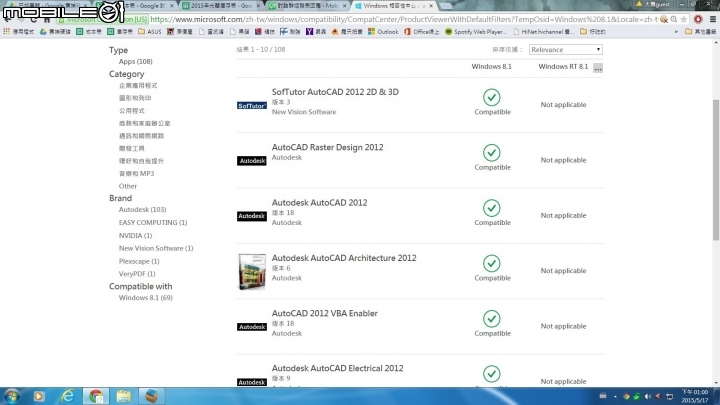This screenshot has width=720, height=405.
Task: Expand the bookmarks bar overflow chevron
Action: (x=676, y=32)
